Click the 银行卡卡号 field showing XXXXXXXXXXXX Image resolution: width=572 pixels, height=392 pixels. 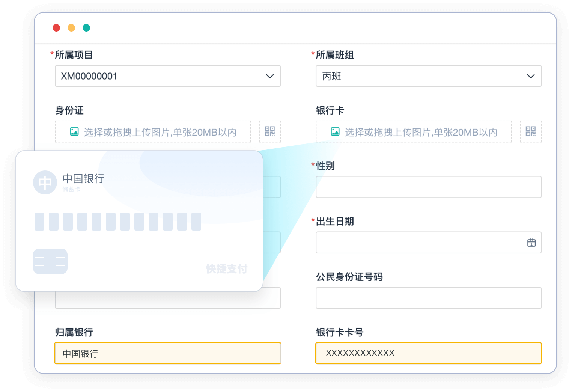tap(428, 353)
